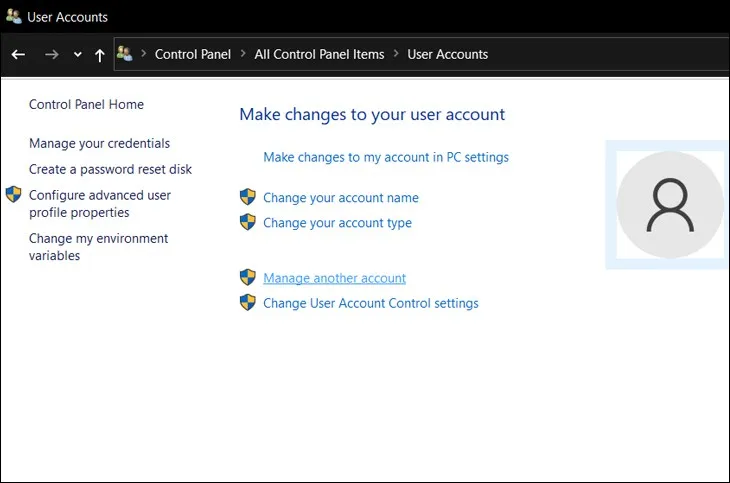This screenshot has width=730, height=483.
Task: Open the recent locations dropdown arrow
Action: point(77,55)
